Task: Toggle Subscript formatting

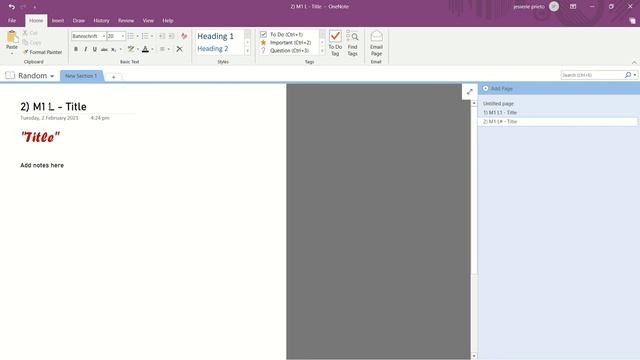Action: (x=113, y=49)
